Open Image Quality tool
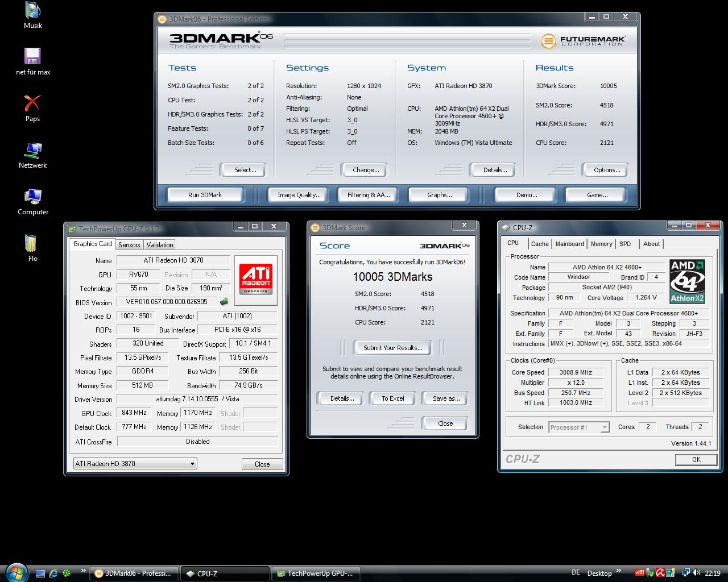The height and width of the screenshot is (582, 728). pyautogui.click(x=299, y=195)
